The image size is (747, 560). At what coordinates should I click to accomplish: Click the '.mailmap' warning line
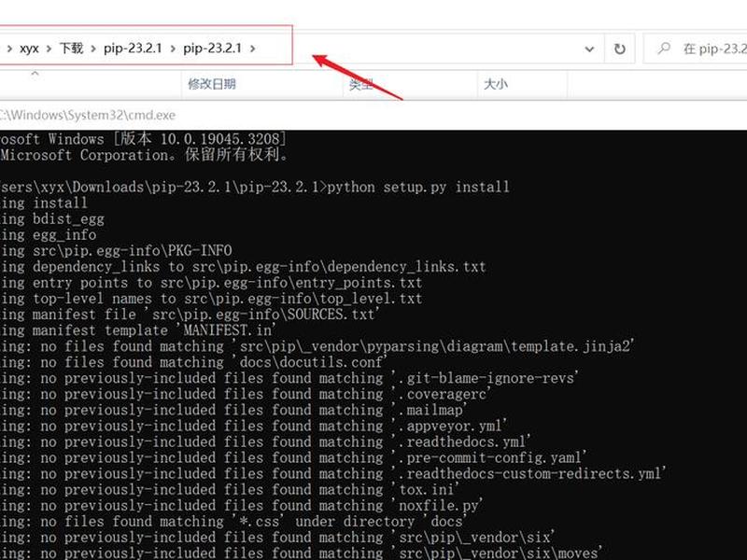[234, 410]
